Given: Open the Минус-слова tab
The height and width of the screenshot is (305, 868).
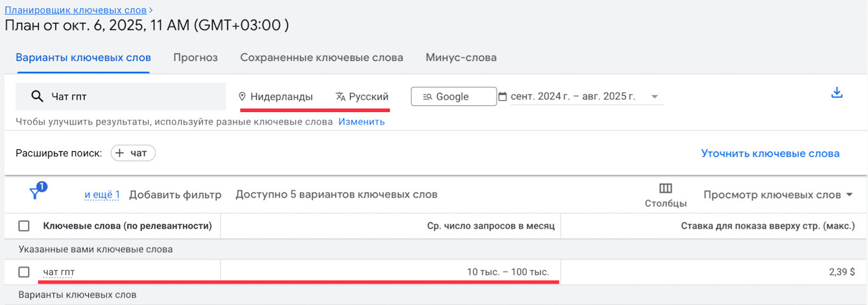Looking at the screenshot, I should [461, 57].
